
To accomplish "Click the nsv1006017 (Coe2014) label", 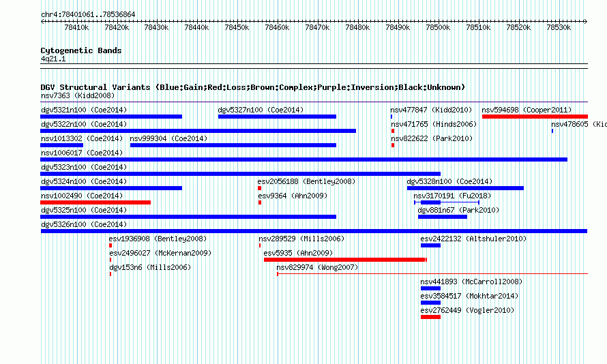I will 82,153.
